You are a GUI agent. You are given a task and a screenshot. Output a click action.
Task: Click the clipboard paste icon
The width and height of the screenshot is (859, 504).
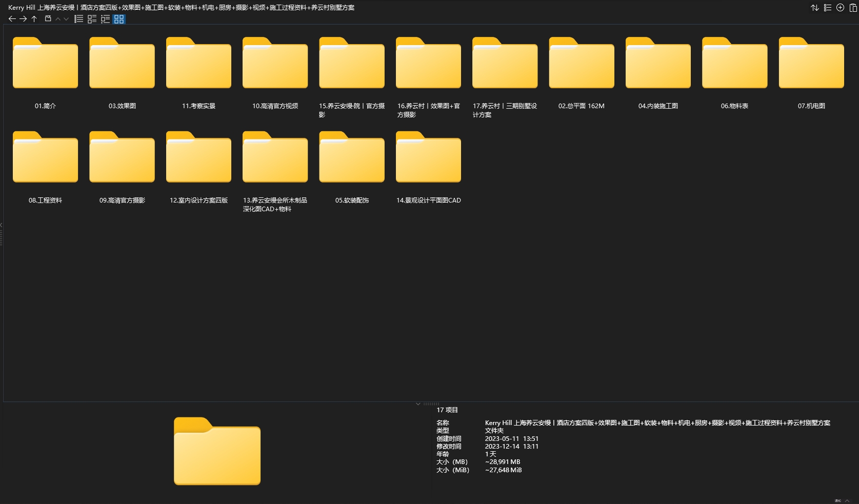point(853,8)
